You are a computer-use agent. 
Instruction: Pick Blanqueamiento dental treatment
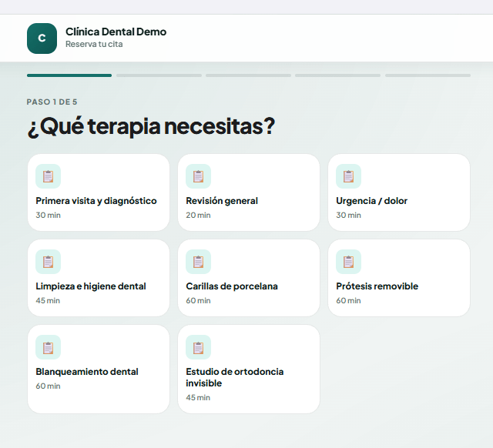pyautogui.click(x=99, y=369)
